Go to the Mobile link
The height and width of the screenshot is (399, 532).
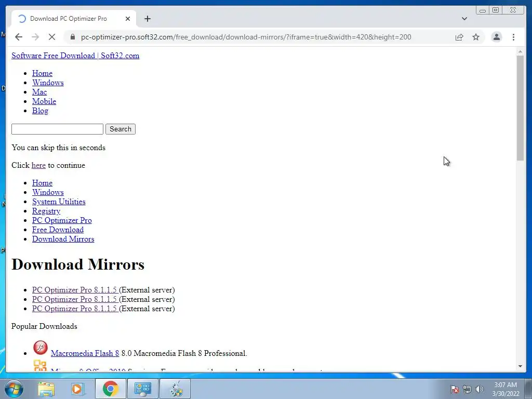tap(44, 101)
